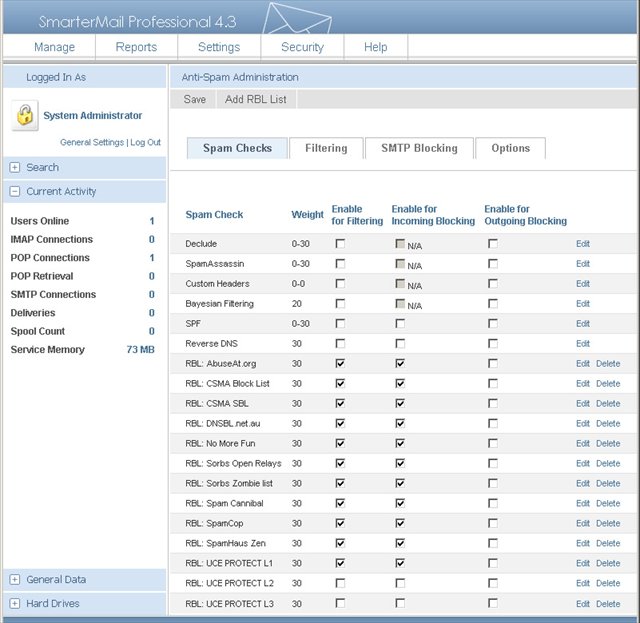Enable SPF incoming blocking checkbox
The width and height of the screenshot is (640, 623).
click(x=400, y=324)
